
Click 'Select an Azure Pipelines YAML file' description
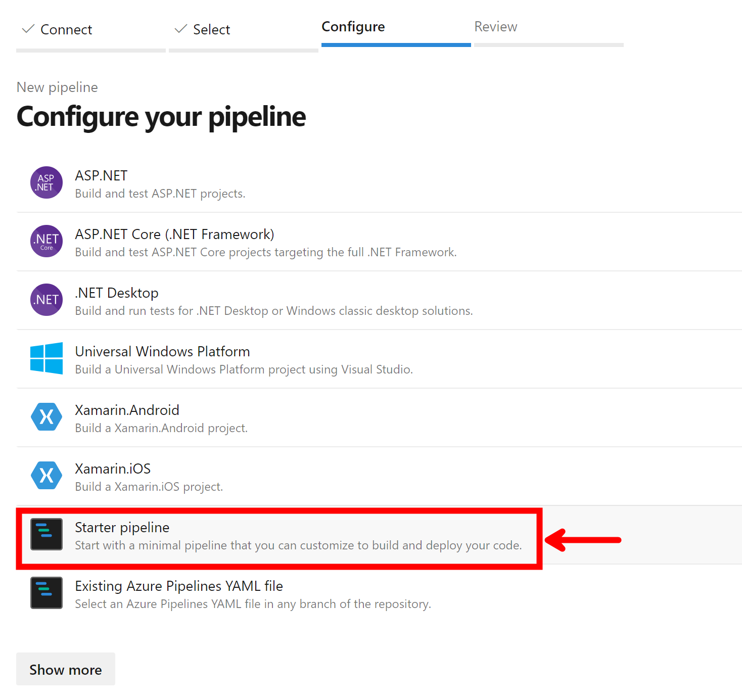coord(253,604)
